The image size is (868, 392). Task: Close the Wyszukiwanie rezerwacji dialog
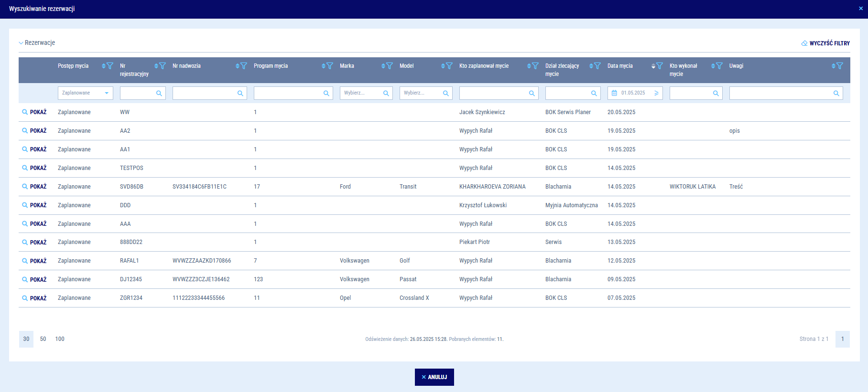tap(861, 9)
